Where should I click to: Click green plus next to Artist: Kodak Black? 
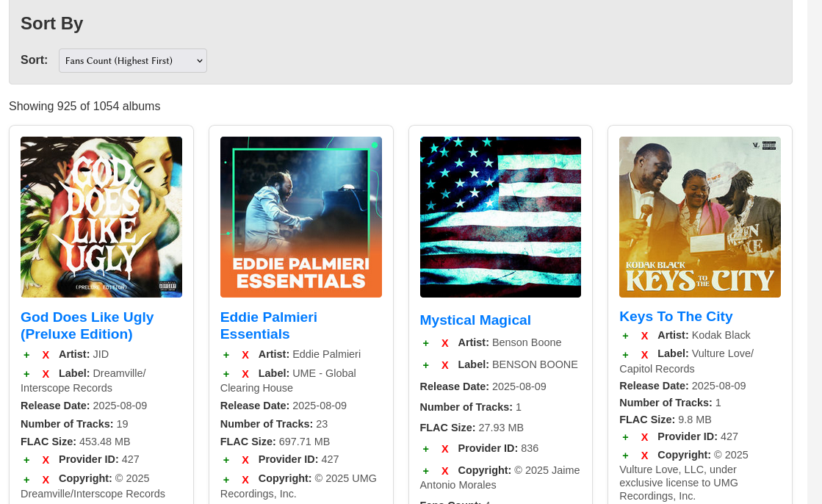coord(625,336)
